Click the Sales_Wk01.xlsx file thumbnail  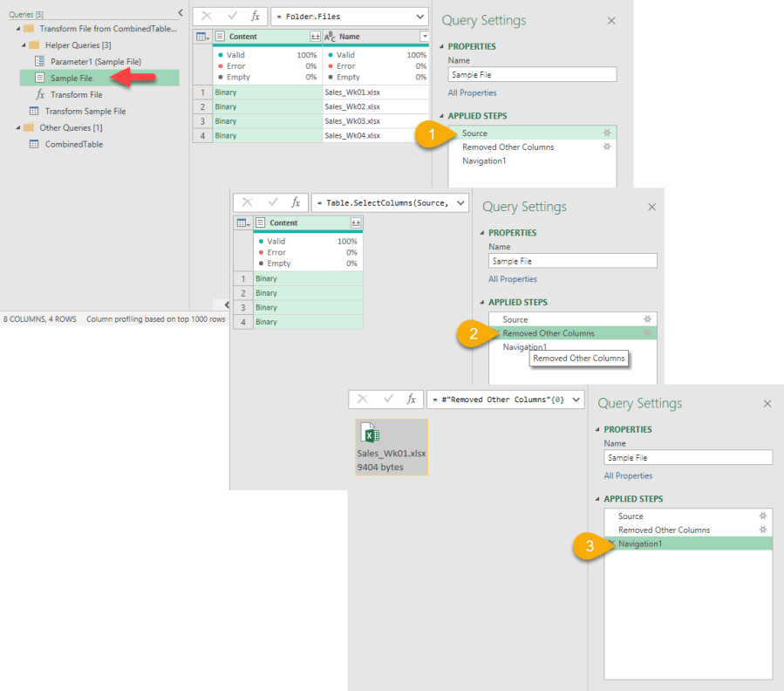click(x=392, y=447)
